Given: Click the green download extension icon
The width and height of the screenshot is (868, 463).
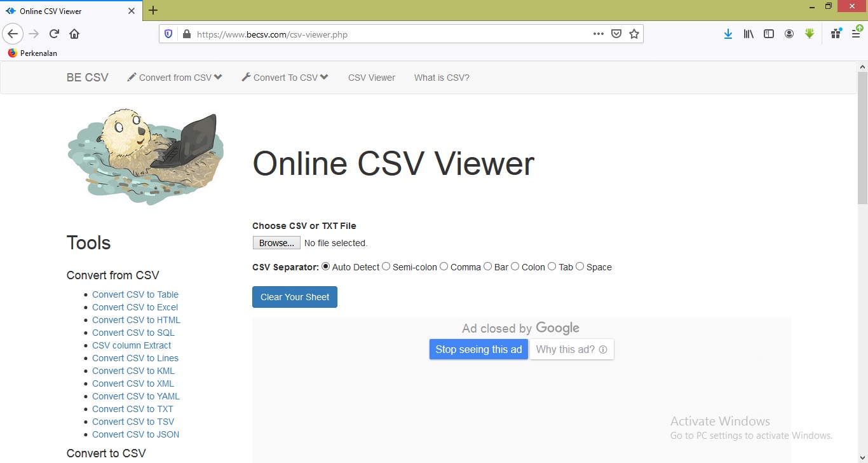Looking at the screenshot, I should pyautogui.click(x=810, y=34).
